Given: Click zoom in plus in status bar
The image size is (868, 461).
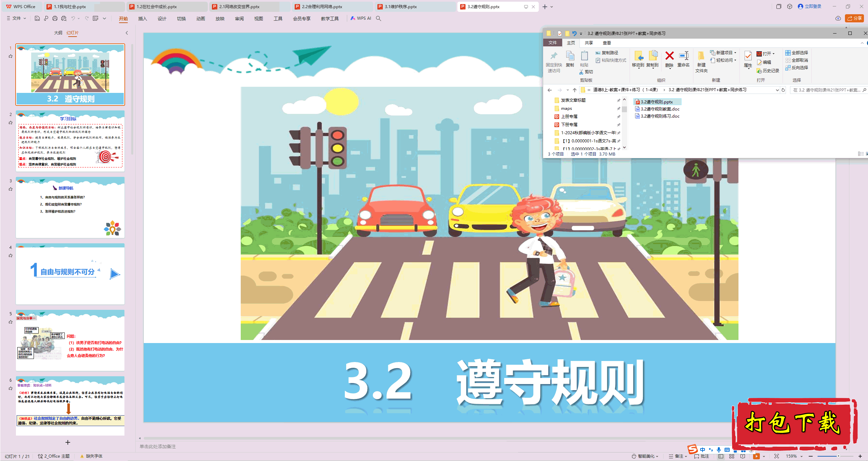Looking at the screenshot, I should click(860, 456).
